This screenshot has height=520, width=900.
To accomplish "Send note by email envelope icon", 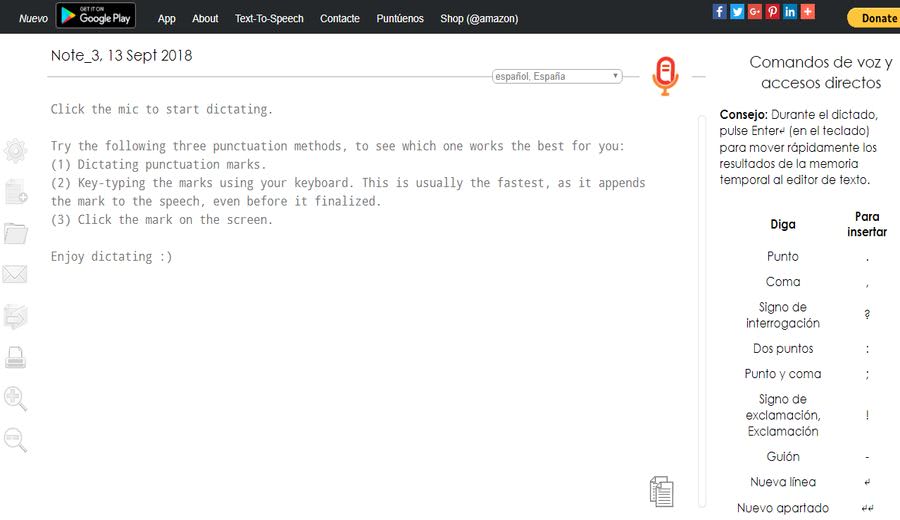I will click(x=14, y=274).
